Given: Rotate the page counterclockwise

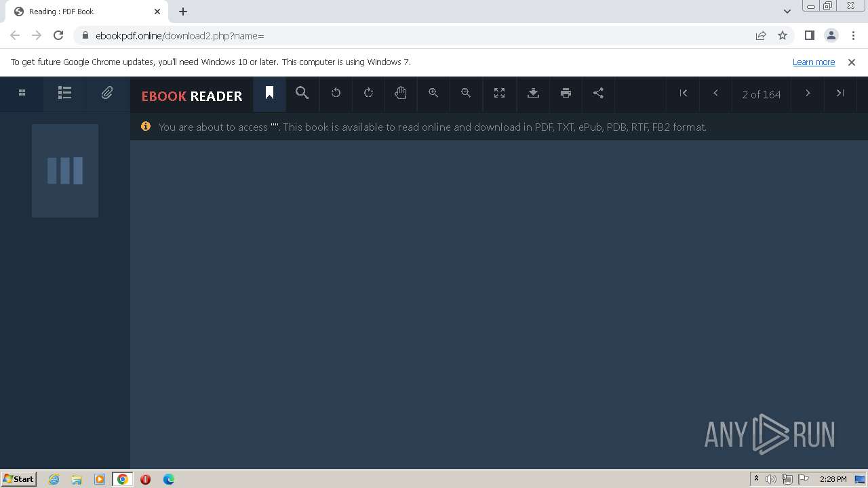Looking at the screenshot, I should 336,94.
